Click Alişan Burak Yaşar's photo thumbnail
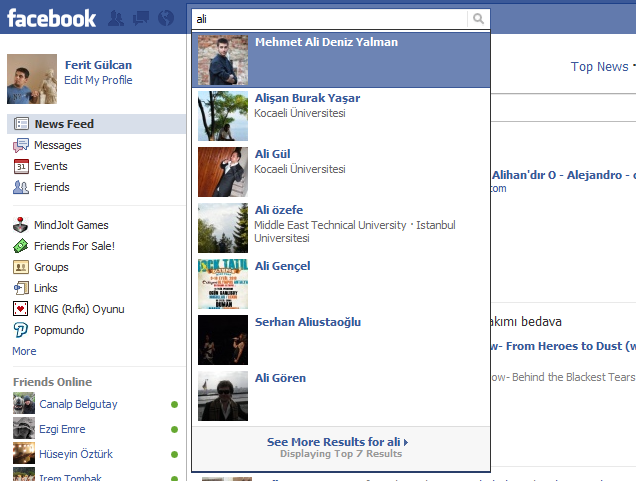Screen dimensions: 636x481 point(223,116)
